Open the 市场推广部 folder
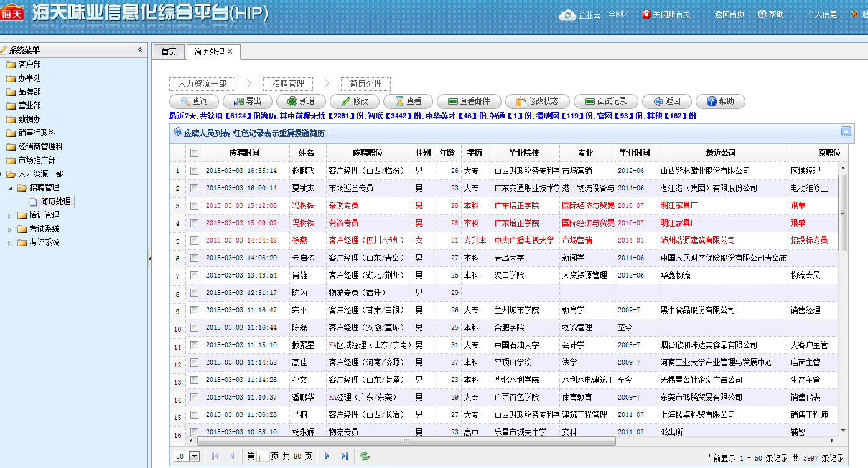This screenshot has width=868, height=468. click(31, 160)
